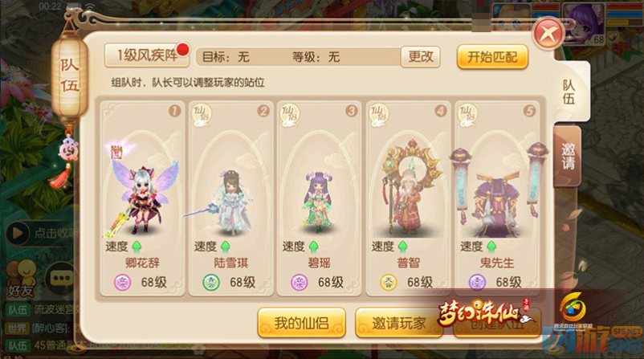The image size is (644, 359).
Task: Click the 仙侣 badge on 鬼先生's card
Action: (x=467, y=115)
